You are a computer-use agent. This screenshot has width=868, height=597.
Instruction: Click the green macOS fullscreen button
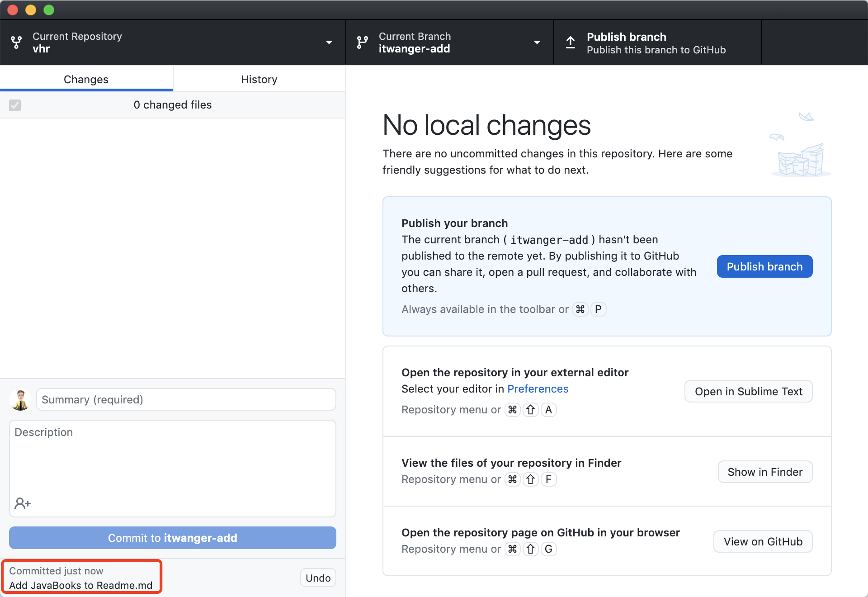tap(49, 10)
